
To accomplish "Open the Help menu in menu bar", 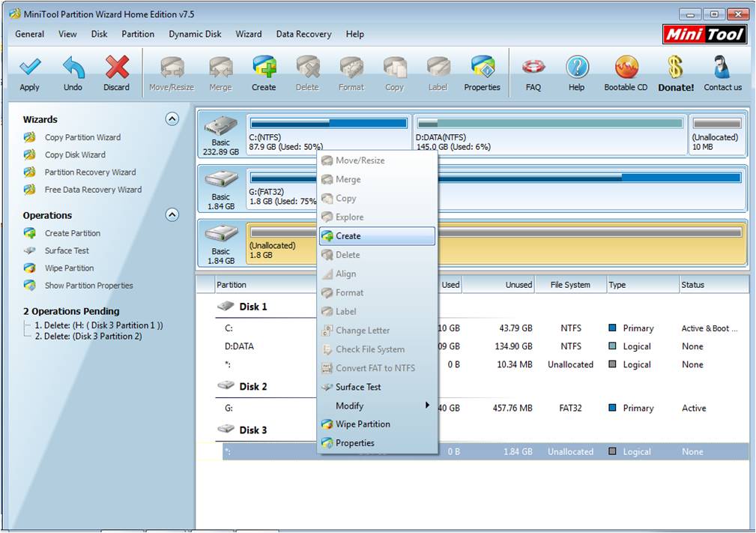I will [355, 34].
